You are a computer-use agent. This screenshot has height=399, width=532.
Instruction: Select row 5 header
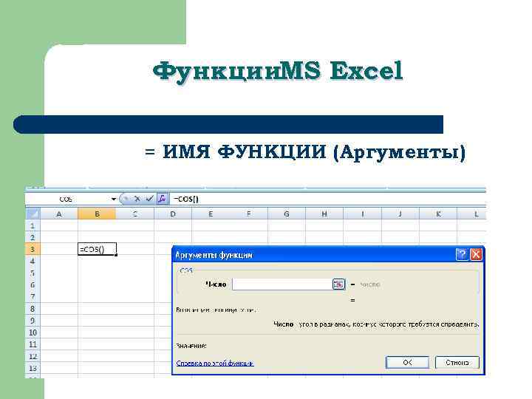coord(33,273)
